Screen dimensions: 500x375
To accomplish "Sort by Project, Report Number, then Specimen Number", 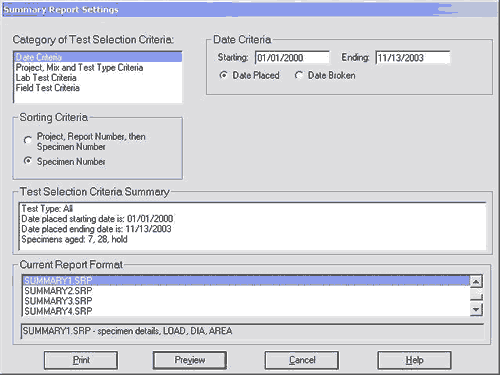I will point(28,140).
